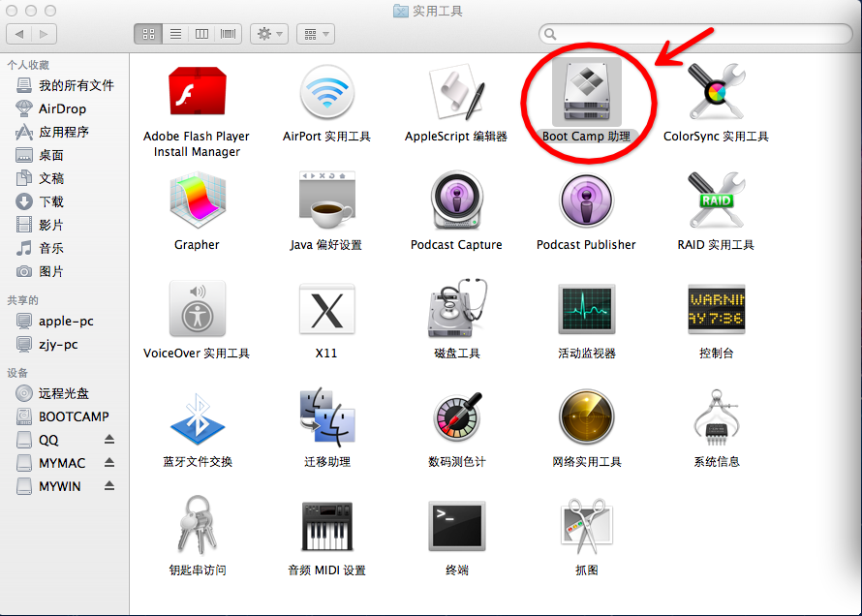Open RAID 实用工具

pyautogui.click(x=717, y=200)
